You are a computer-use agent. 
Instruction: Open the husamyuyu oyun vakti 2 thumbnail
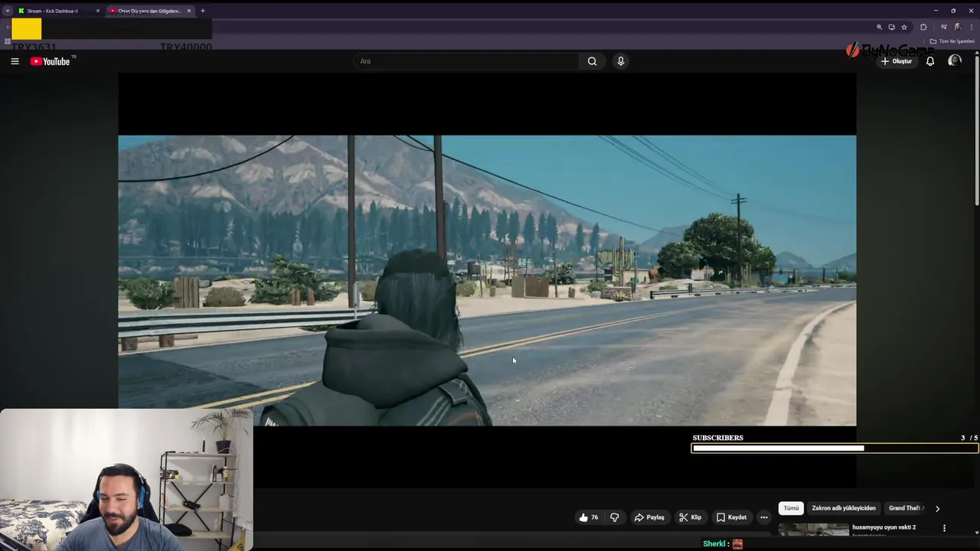pyautogui.click(x=813, y=530)
